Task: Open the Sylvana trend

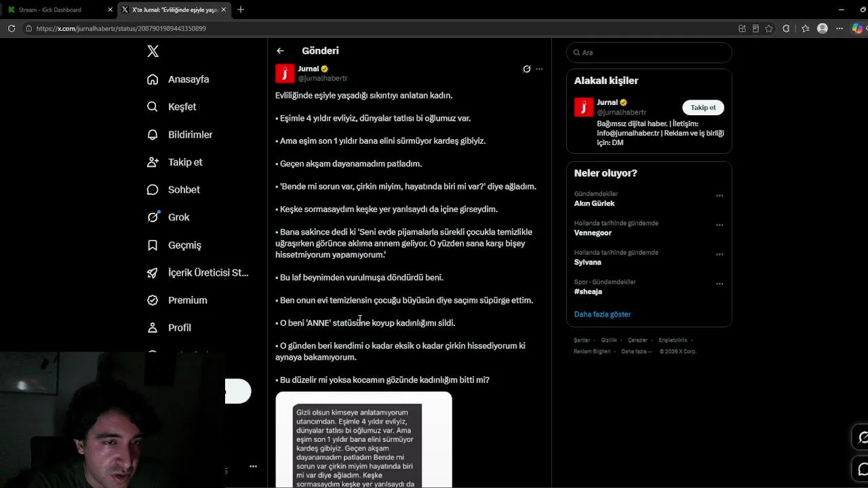Action: pyautogui.click(x=587, y=262)
